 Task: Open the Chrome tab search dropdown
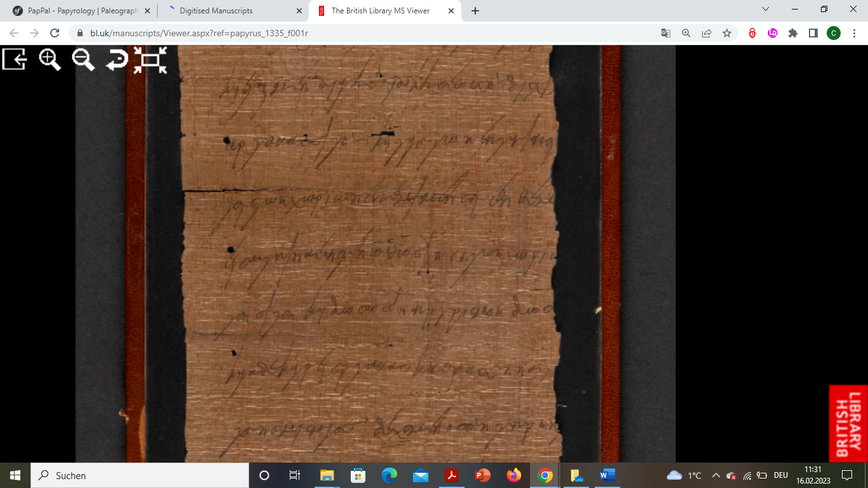[766, 9]
